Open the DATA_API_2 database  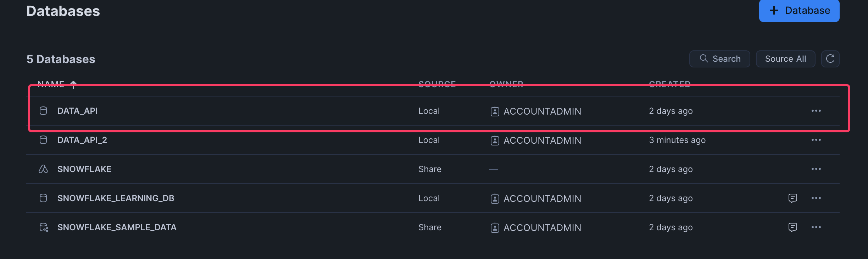82,140
